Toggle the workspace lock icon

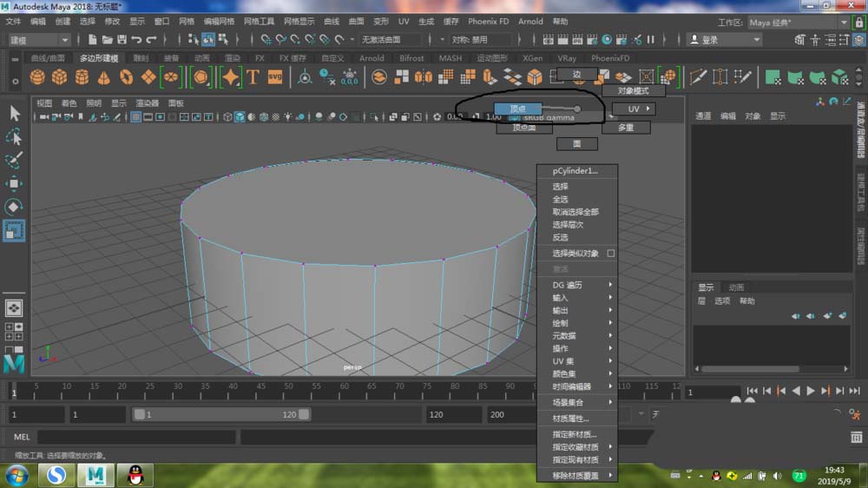pos(858,23)
